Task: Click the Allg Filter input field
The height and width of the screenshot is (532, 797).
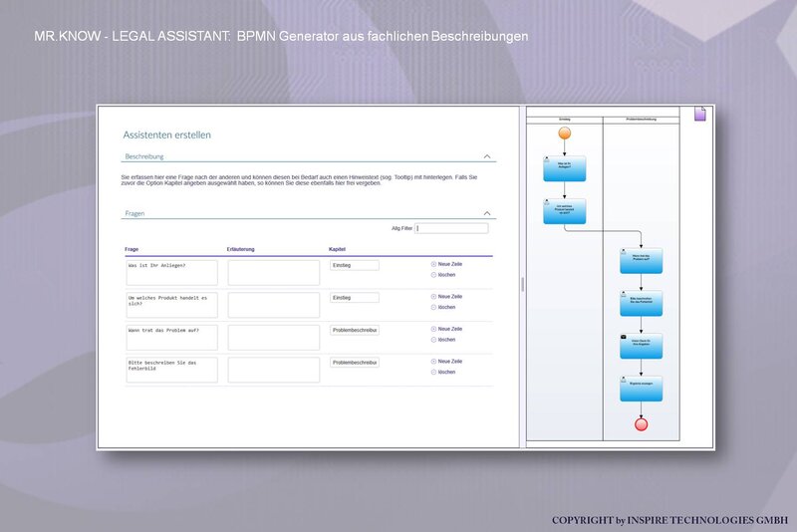Action: 451,228
